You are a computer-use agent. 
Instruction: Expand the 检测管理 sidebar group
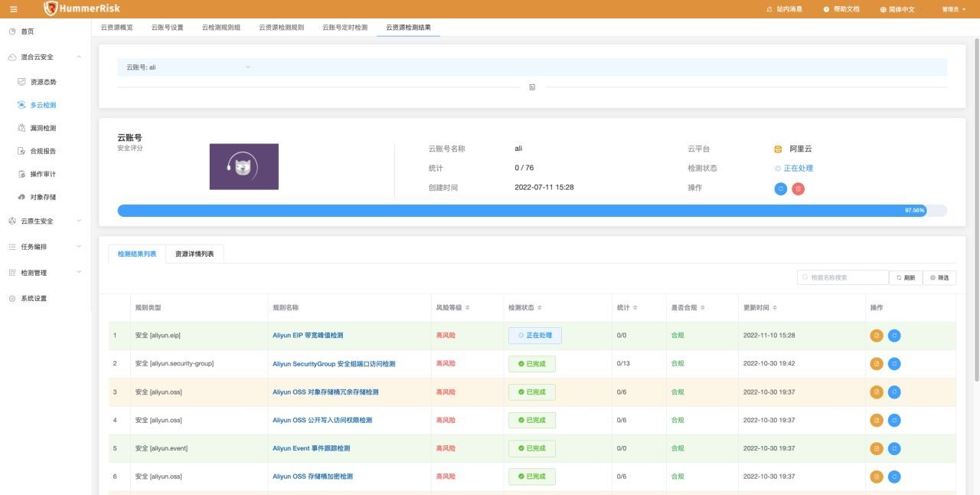point(45,273)
